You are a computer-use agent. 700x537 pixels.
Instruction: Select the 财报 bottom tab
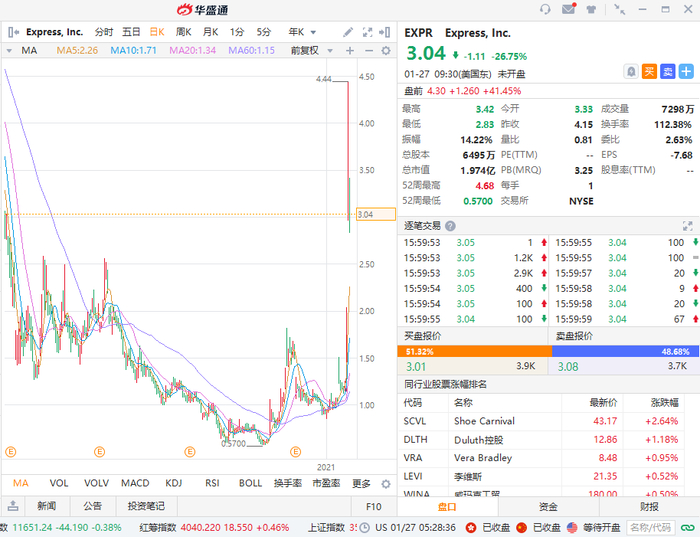pyautogui.click(x=649, y=507)
